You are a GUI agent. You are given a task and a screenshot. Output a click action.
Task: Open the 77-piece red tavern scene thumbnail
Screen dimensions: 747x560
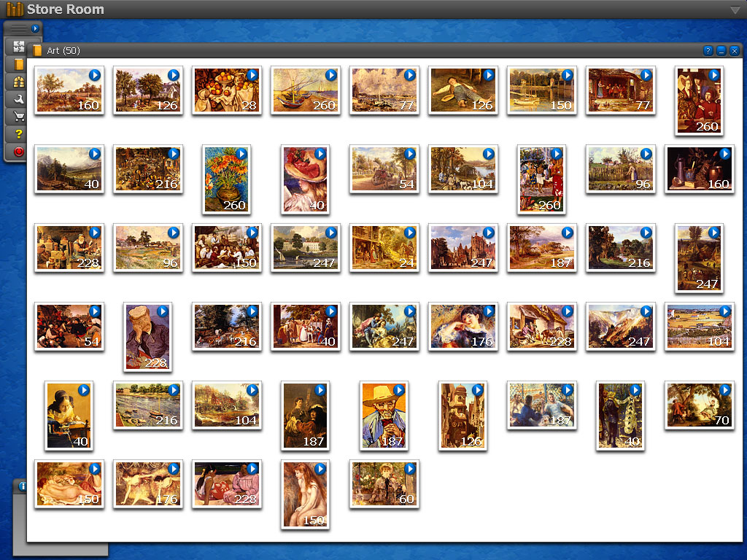coord(620,90)
